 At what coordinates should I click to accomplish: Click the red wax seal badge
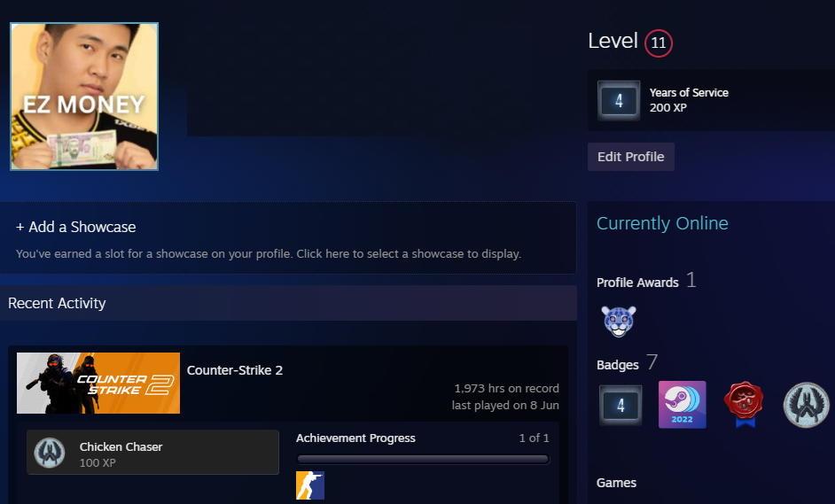click(x=744, y=405)
